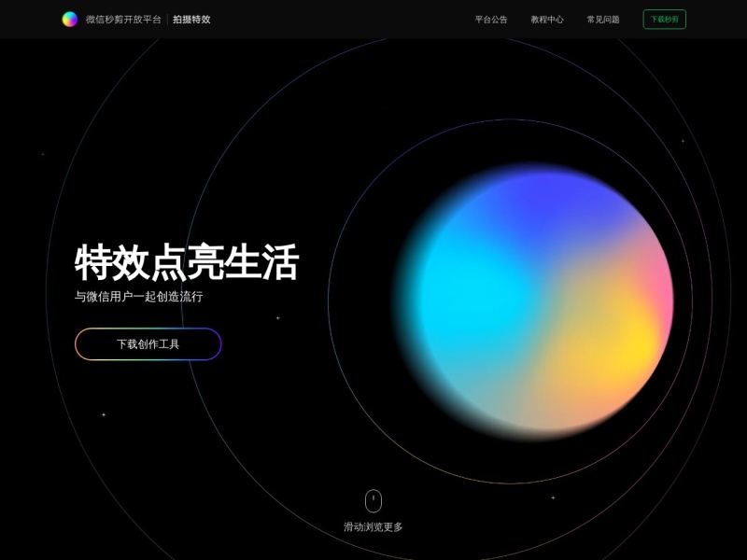Click the mouse scroll indicator icon

[x=373, y=501]
